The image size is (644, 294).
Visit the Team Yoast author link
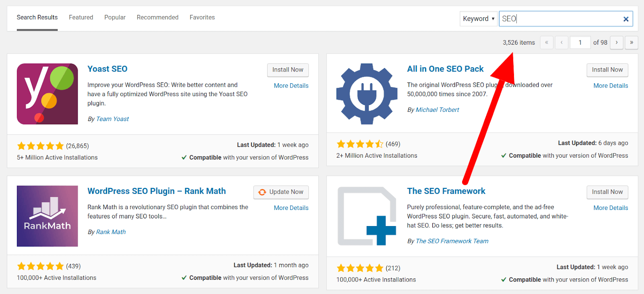coord(113,119)
